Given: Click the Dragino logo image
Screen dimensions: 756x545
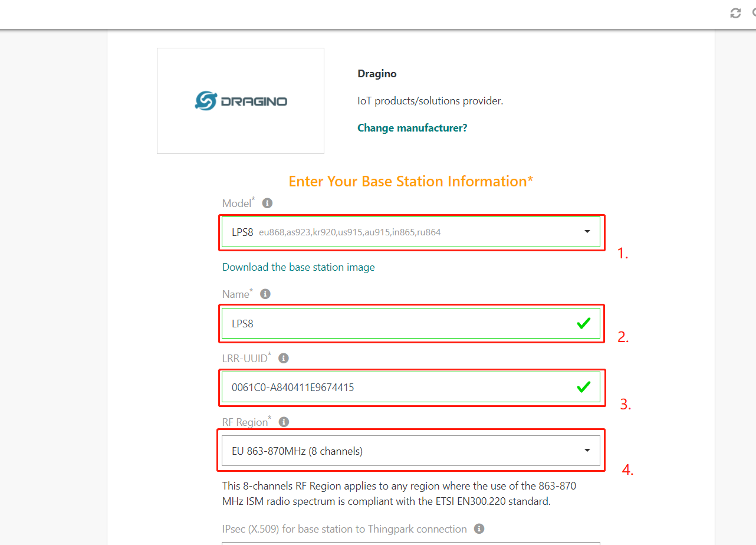Looking at the screenshot, I should pyautogui.click(x=241, y=101).
